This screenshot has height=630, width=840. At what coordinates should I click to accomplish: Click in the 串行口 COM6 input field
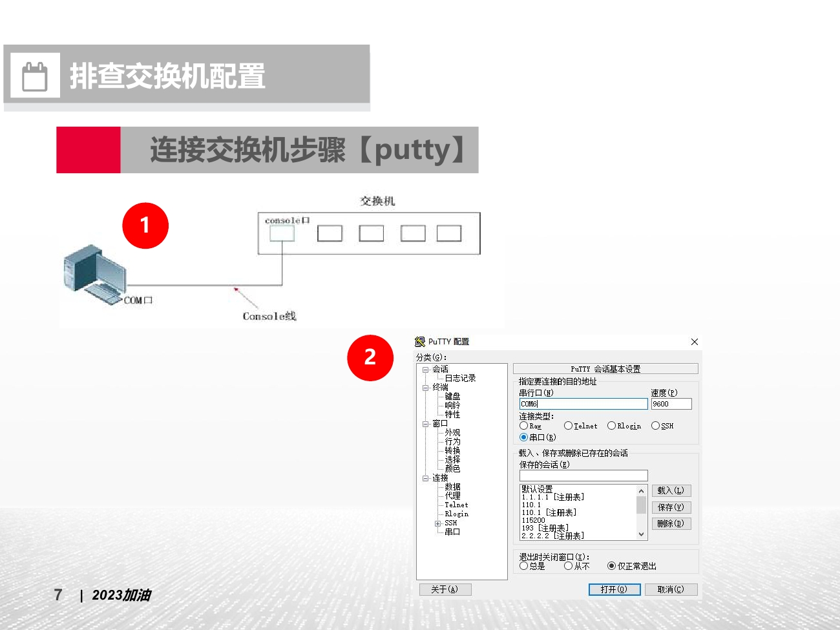582,403
